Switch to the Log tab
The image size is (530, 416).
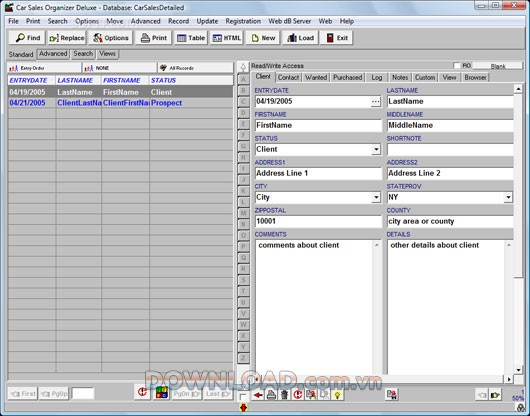pyautogui.click(x=377, y=77)
